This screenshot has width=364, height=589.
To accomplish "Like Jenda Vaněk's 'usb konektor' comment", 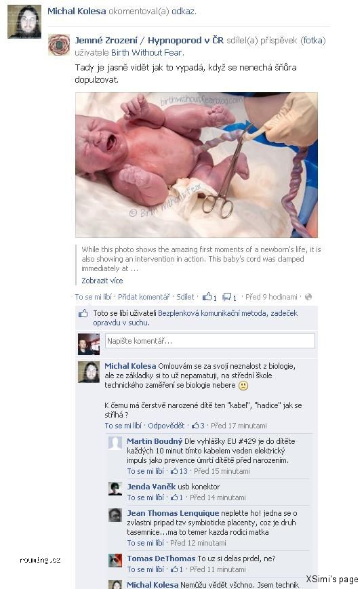I will click(145, 497).
